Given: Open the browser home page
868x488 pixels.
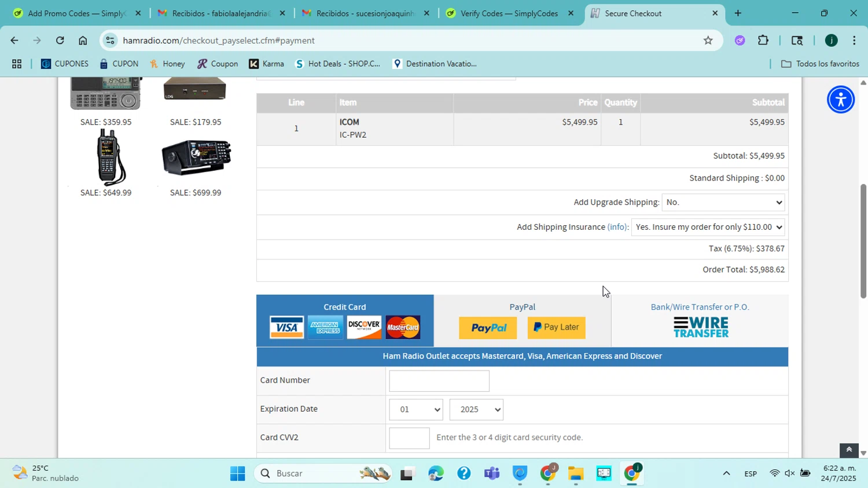Looking at the screenshot, I should pyautogui.click(x=83, y=41).
